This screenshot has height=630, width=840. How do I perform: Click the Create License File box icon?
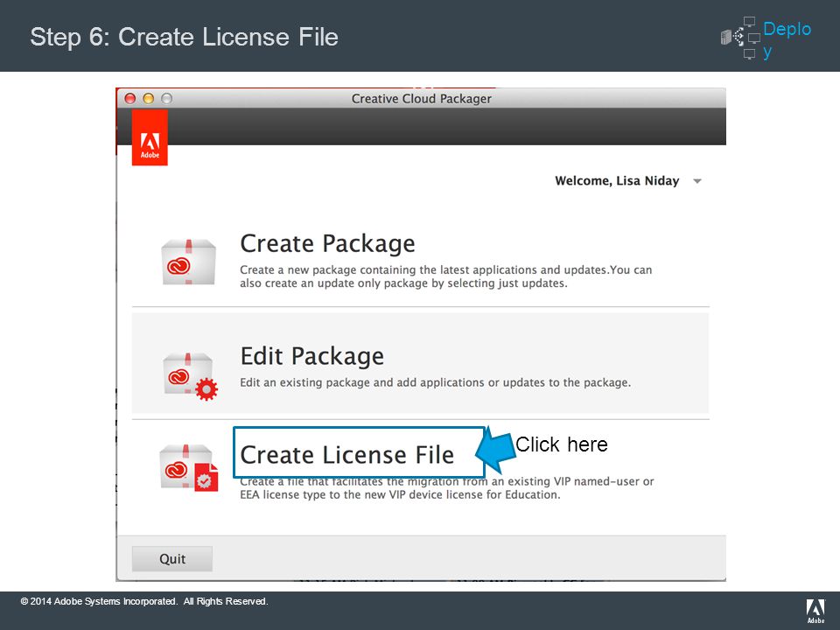coord(189,467)
